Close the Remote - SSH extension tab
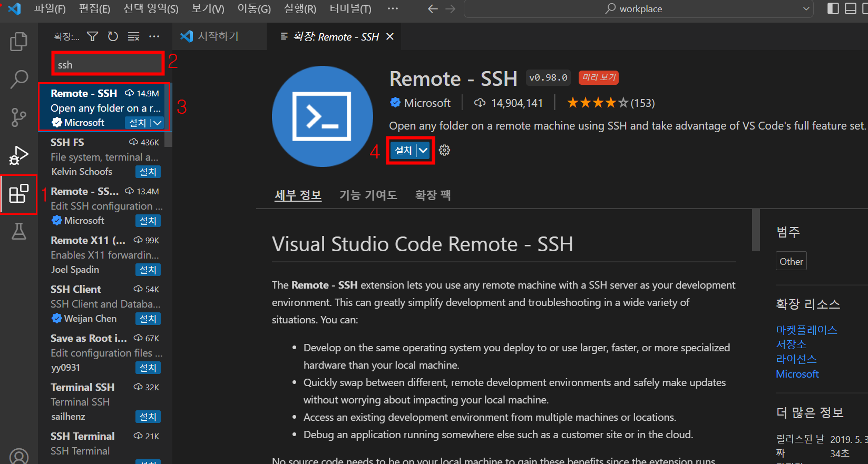Image resolution: width=868 pixels, height=464 pixels. click(390, 36)
